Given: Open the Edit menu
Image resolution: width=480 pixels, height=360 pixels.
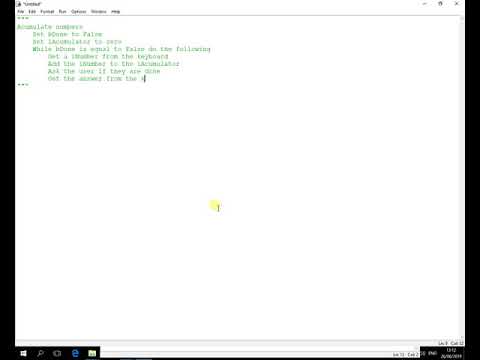Looking at the screenshot, I should click(x=32, y=12).
